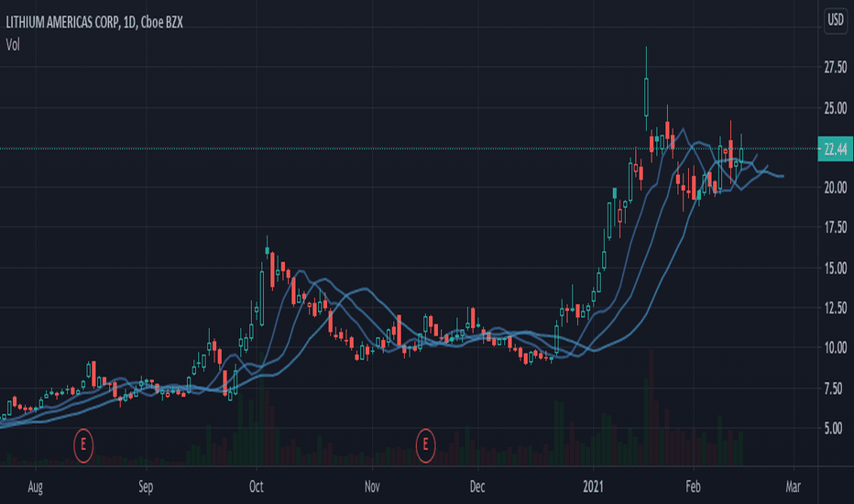Select the Vol indicator label
The height and width of the screenshot is (504, 854).
tap(13, 45)
